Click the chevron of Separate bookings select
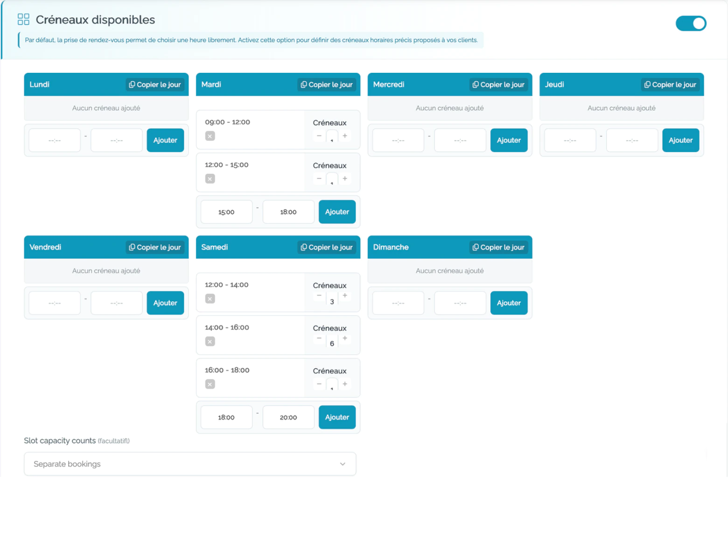This screenshot has width=728, height=560. pos(343,464)
